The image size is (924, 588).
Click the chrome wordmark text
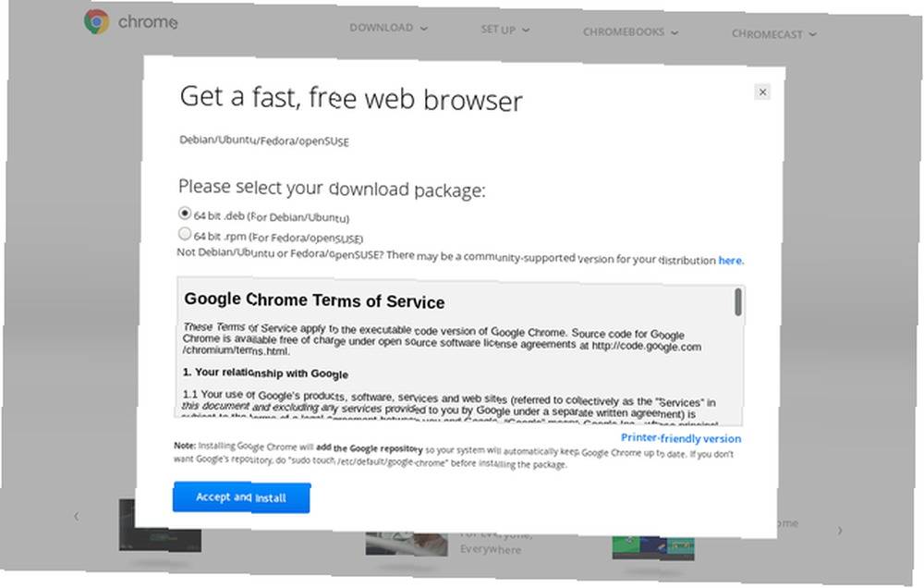[147, 22]
